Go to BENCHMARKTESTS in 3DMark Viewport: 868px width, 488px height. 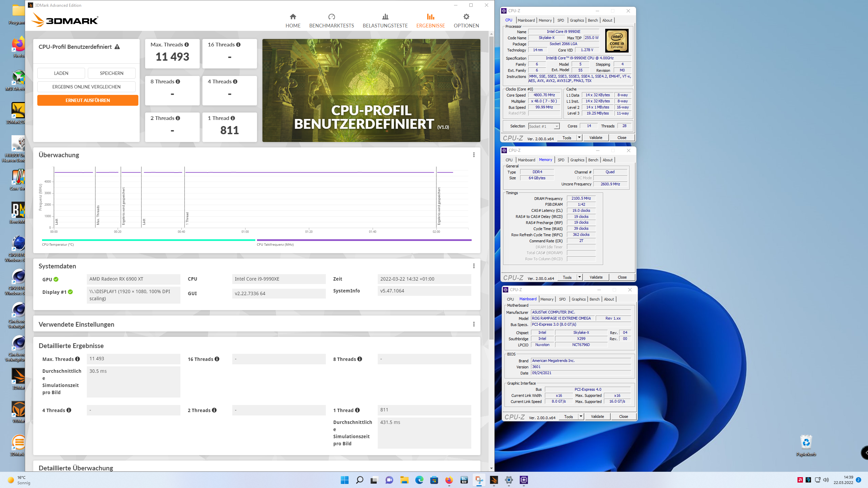coord(331,21)
